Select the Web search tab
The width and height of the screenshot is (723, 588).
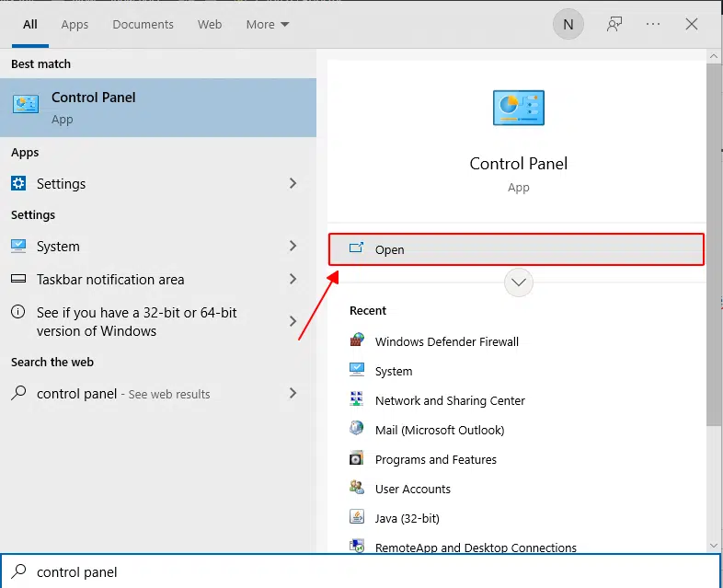click(x=210, y=25)
